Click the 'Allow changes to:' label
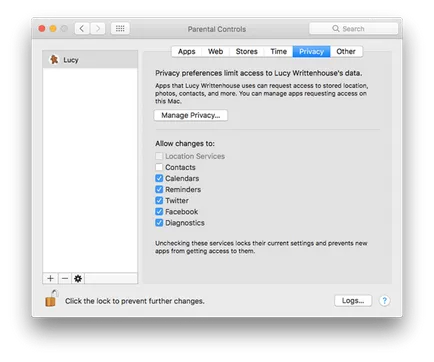 point(185,144)
